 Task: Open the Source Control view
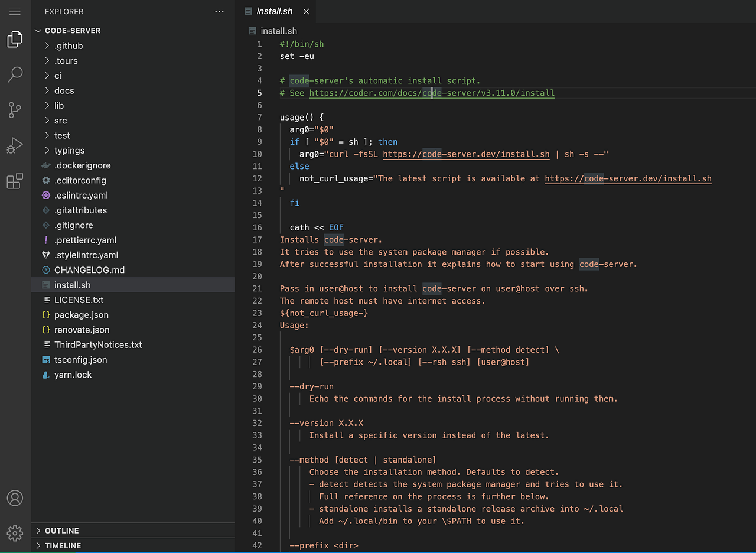pyautogui.click(x=15, y=109)
